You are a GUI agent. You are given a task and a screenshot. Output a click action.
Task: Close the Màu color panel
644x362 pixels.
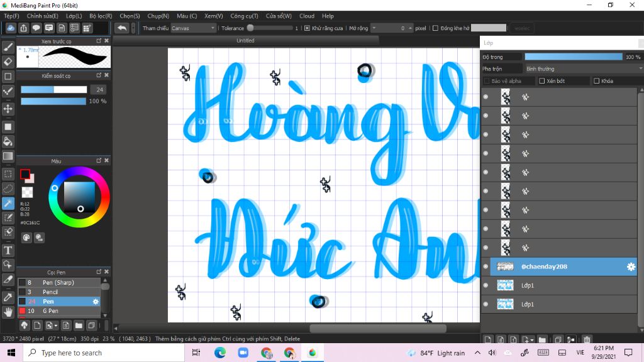pyautogui.click(x=106, y=160)
